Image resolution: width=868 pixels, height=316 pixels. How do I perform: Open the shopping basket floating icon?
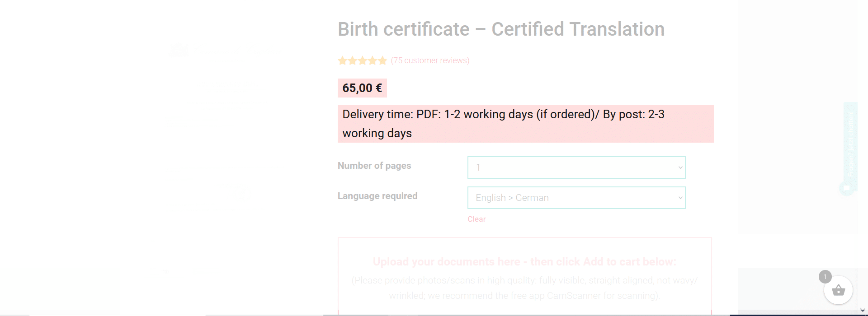pyautogui.click(x=838, y=290)
